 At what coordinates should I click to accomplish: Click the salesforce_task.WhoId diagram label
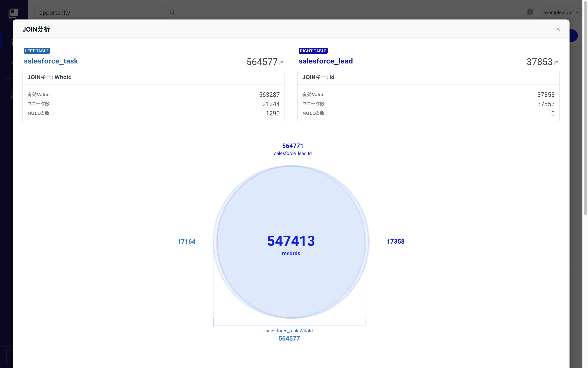(289, 331)
